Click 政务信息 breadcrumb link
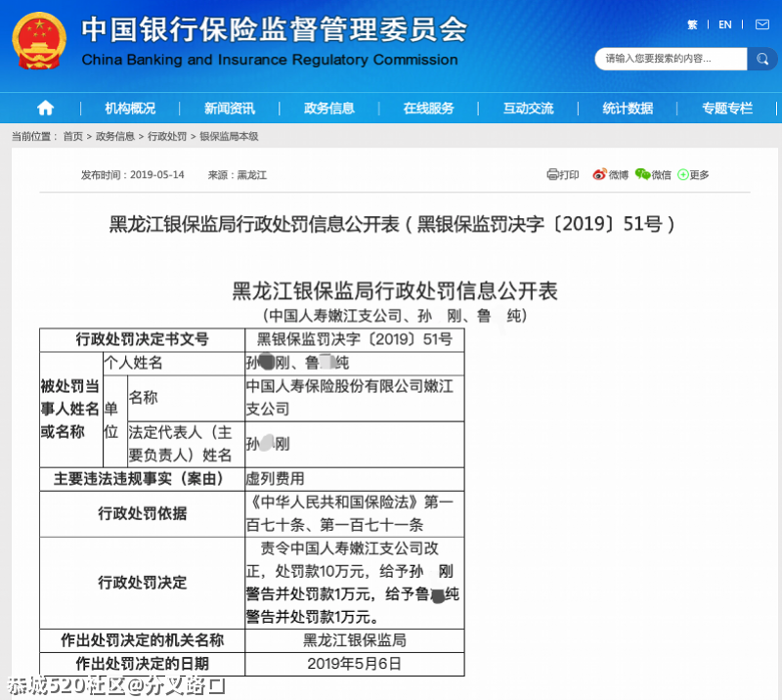Image resolution: width=782 pixels, height=700 pixels. pyautogui.click(x=114, y=136)
